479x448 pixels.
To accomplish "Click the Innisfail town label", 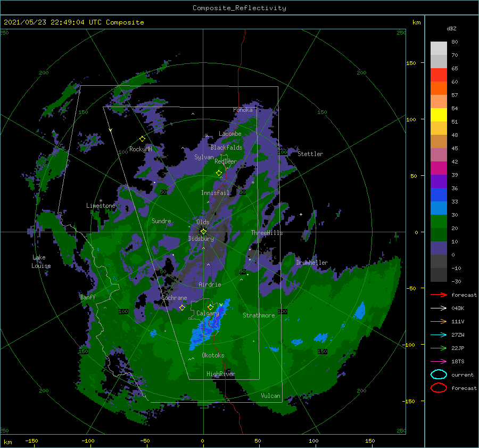I will coord(215,193).
